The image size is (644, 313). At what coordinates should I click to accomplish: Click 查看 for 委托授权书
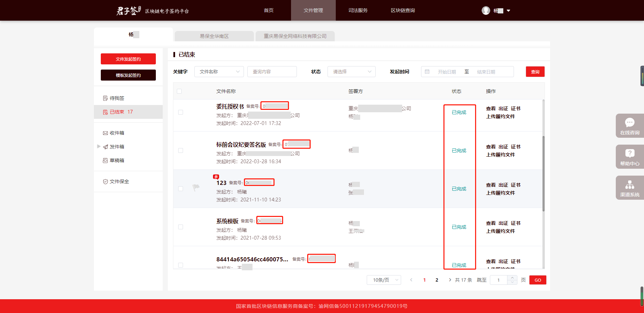pos(491,108)
